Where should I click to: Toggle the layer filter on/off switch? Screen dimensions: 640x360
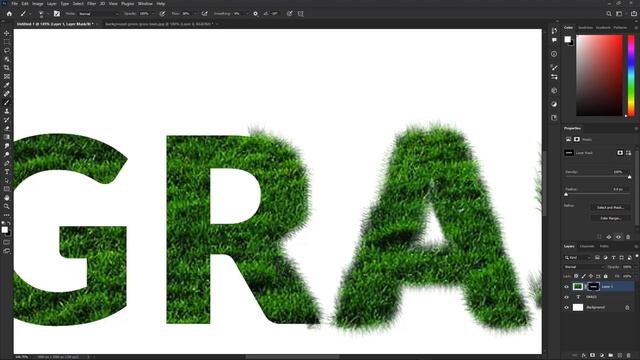[637, 257]
